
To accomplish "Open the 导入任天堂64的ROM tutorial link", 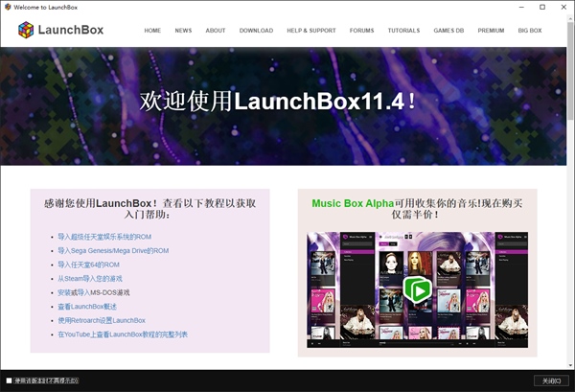I will click(x=88, y=265).
